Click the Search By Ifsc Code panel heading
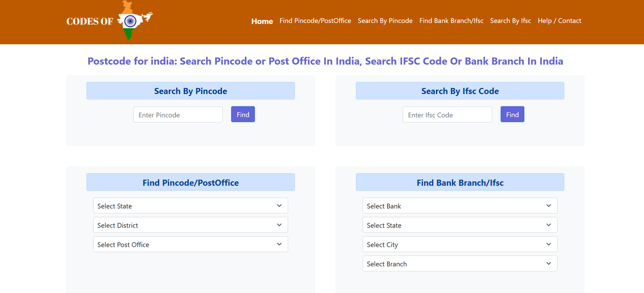The image size is (644, 293). pyautogui.click(x=460, y=91)
